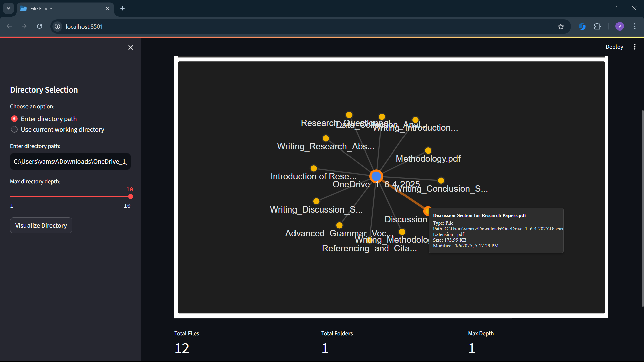
Task: Click the Methodology.pdf file node
Action: [428, 150]
